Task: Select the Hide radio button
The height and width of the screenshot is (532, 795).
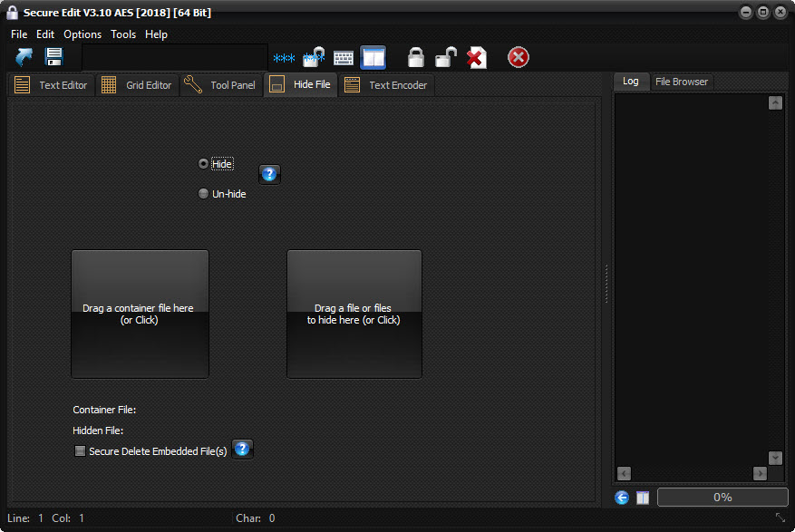Action: pyautogui.click(x=203, y=164)
